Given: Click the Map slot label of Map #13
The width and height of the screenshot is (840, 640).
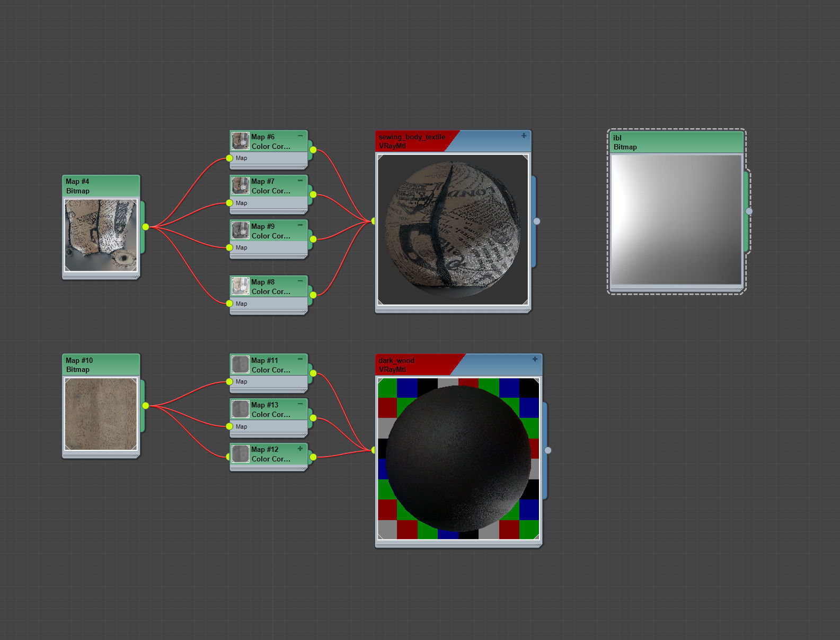Looking at the screenshot, I should coord(241,426).
